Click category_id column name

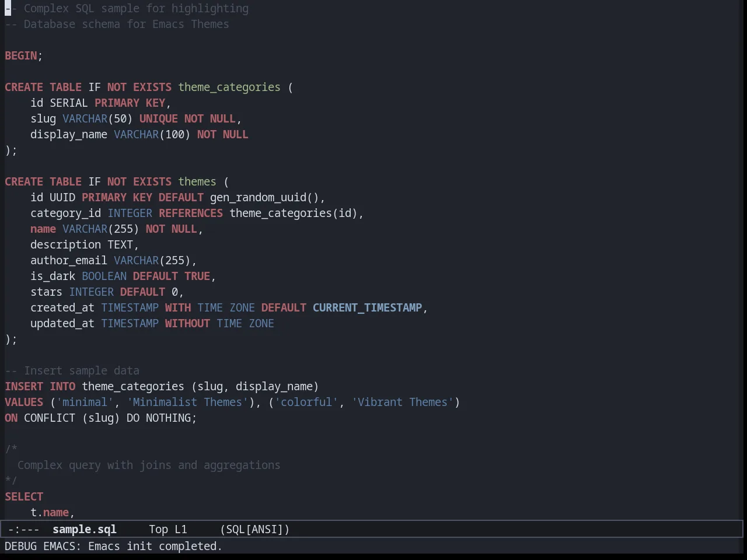pyautogui.click(x=66, y=213)
